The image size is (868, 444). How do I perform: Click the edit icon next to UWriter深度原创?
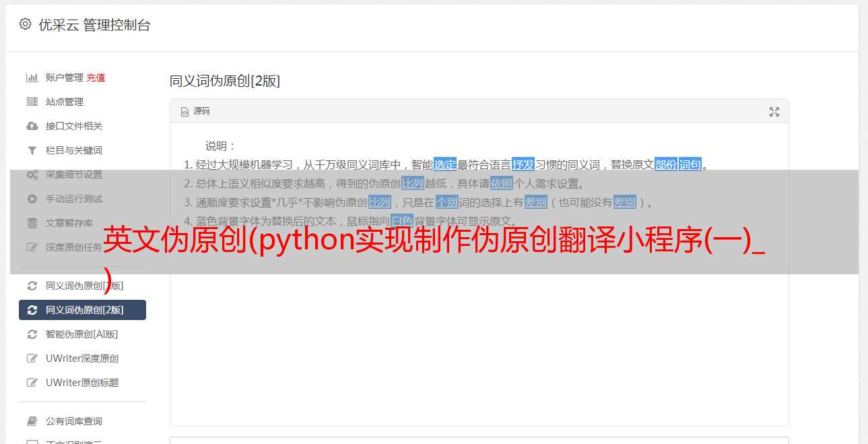click(x=32, y=358)
